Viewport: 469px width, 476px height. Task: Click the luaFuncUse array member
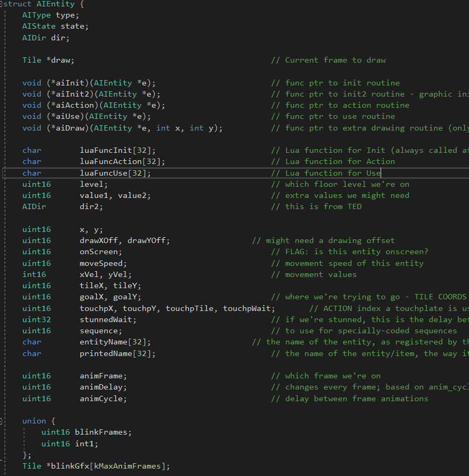[103, 173]
